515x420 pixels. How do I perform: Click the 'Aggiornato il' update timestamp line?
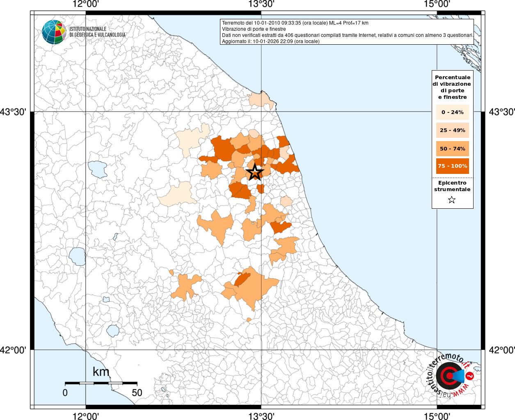click(270, 41)
